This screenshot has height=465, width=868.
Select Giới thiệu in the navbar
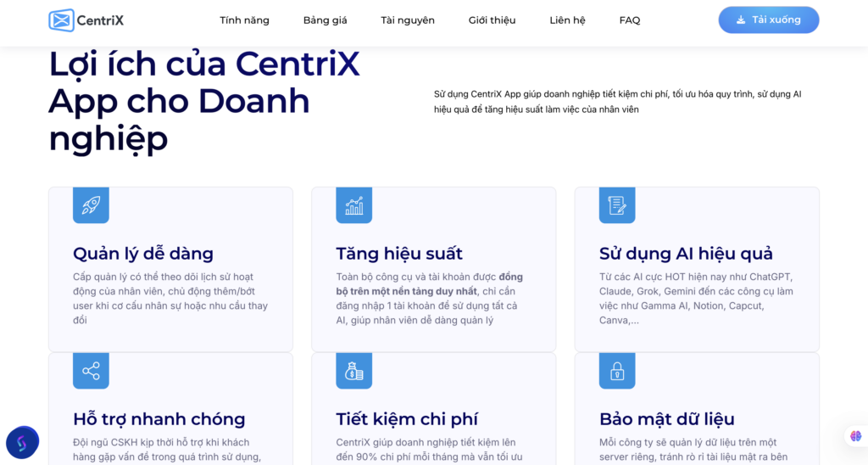[x=492, y=20]
